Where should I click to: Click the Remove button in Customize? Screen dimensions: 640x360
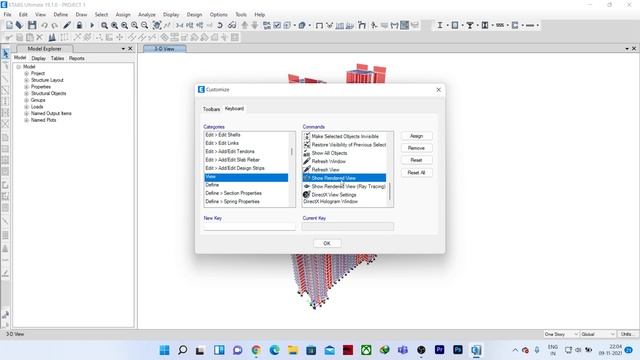(x=416, y=148)
